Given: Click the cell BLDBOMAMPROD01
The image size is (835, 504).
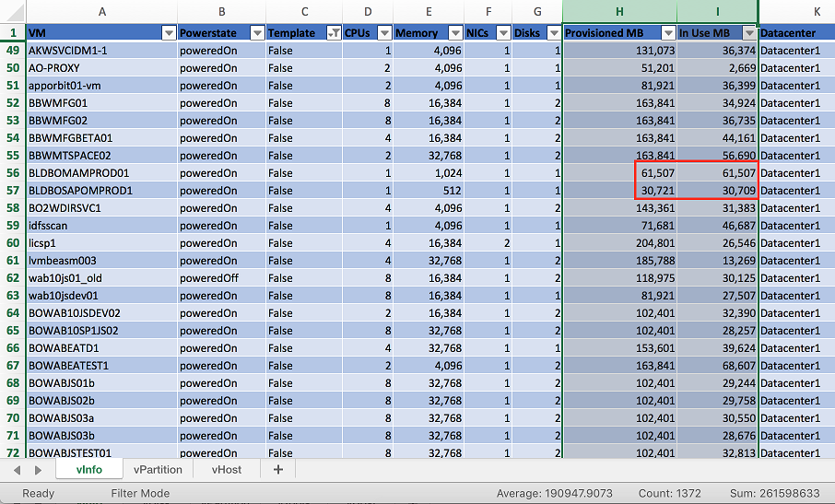Looking at the screenshot, I should (101, 173).
